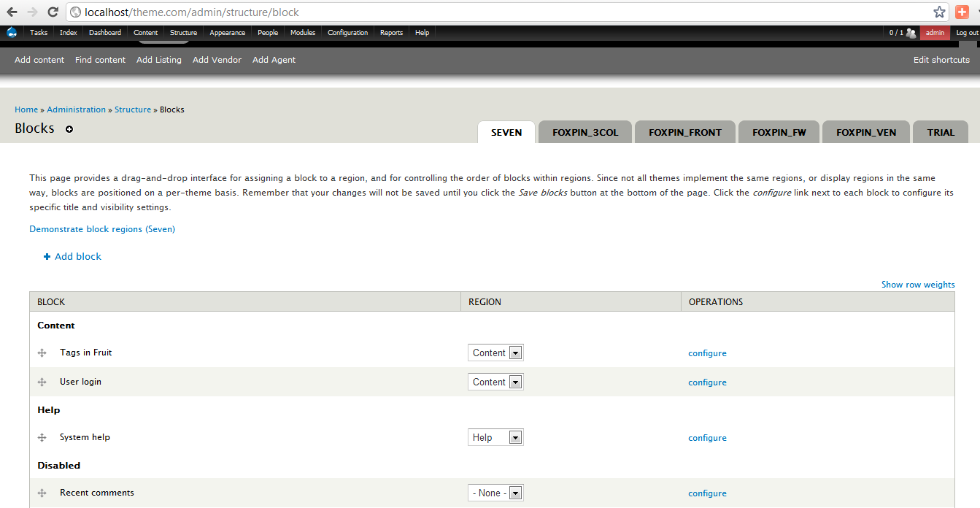Click the admin user button
Image resolution: width=980 pixels, height=508 pixels.
935,32
